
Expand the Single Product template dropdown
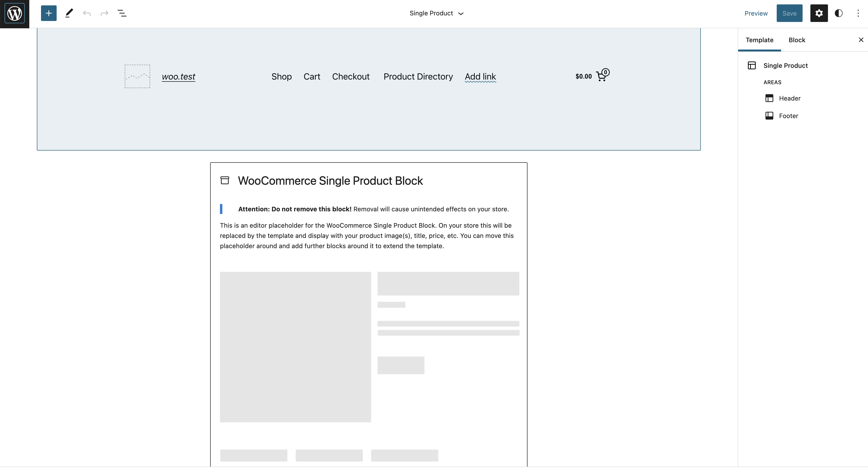coord(436,13)
